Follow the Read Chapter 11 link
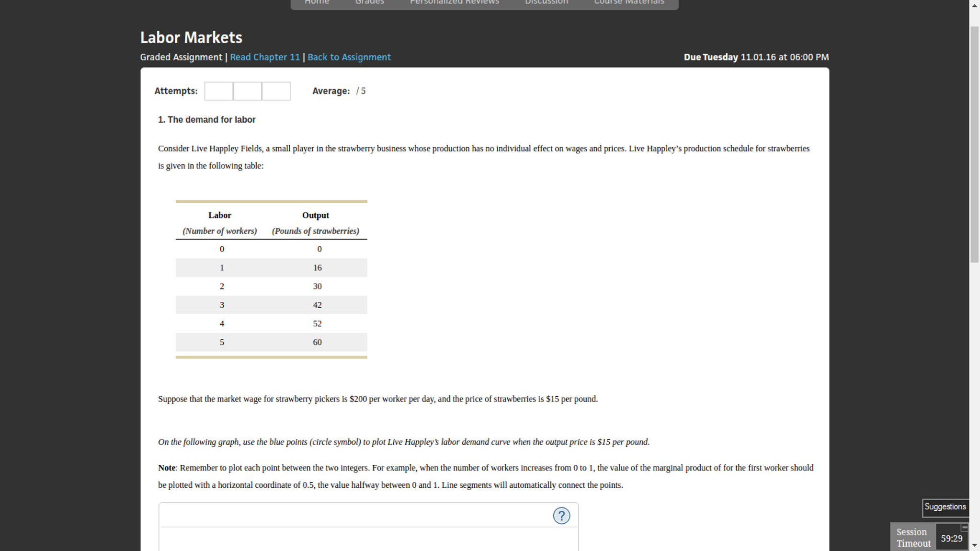The image size is (980, 551). pos(265,57)
